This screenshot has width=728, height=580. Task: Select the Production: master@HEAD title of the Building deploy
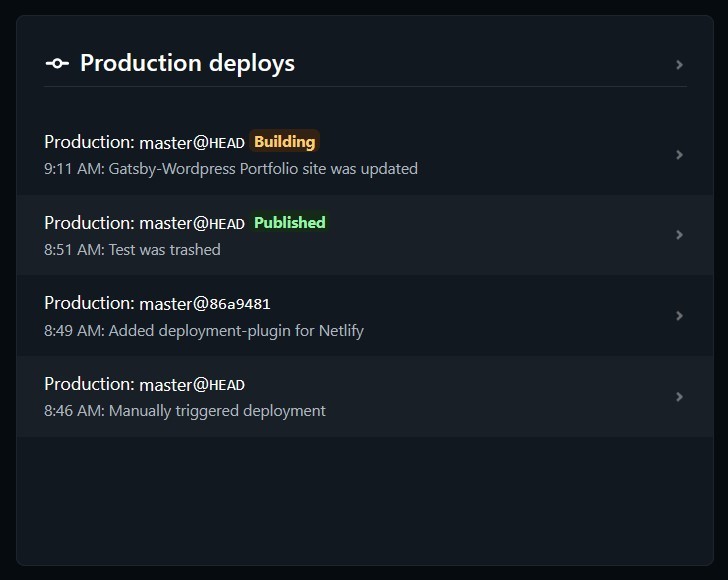click(x=144, y=142)
